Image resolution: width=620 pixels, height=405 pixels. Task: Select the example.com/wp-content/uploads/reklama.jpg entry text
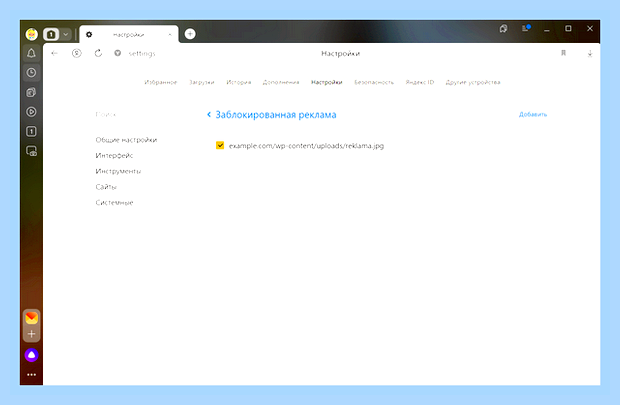click(x=306, y=146)
